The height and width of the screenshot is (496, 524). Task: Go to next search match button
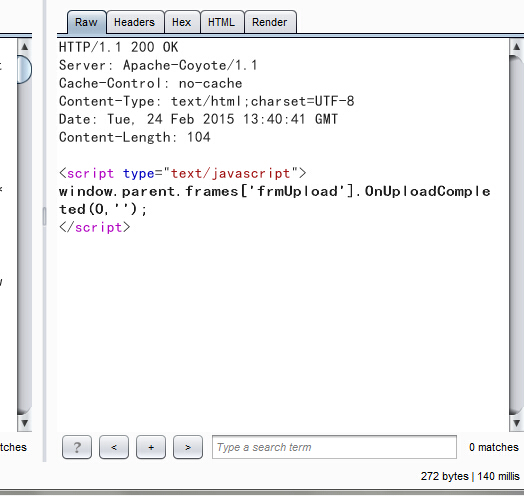pyautogui.click(x=188, y=447)
